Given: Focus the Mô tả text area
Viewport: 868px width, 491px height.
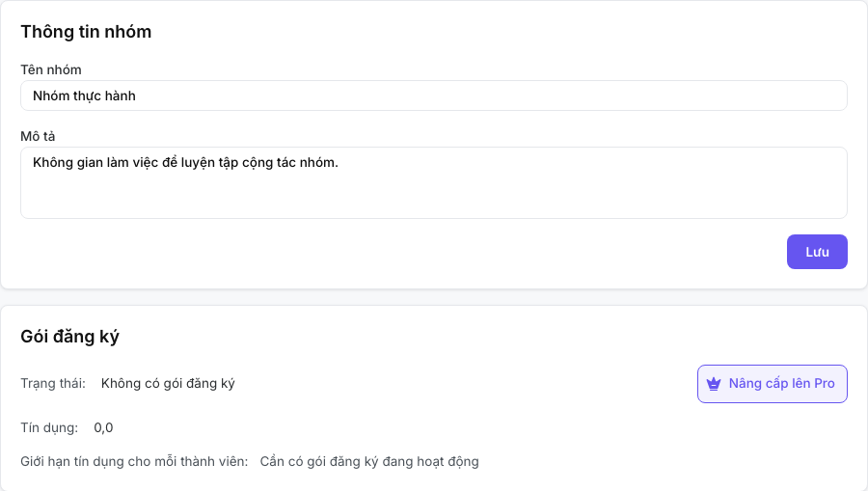Looking at the screenshot, I should (x=434, y=182).
